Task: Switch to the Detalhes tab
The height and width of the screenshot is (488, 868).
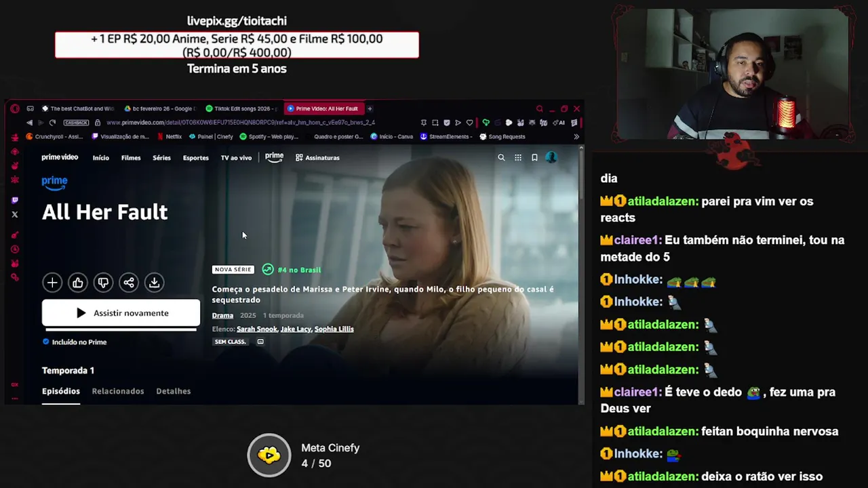Action: coord(174,391)
